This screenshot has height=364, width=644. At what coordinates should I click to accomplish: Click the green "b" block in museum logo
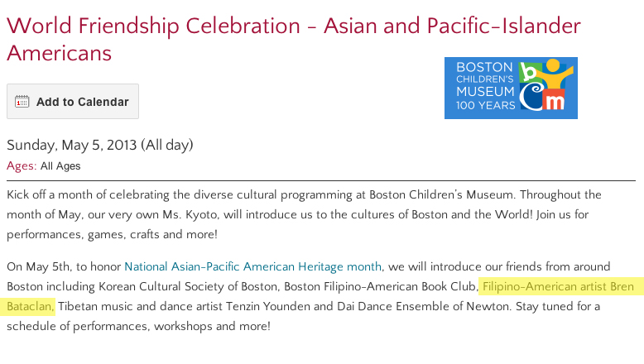click(x=531, y=72)
